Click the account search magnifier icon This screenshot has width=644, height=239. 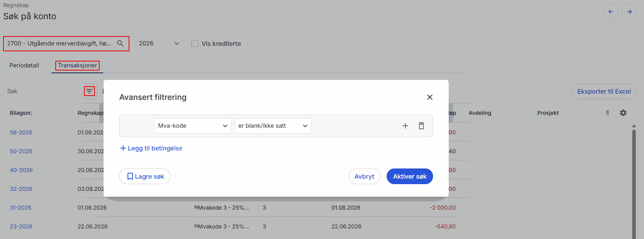pos(120,43)
